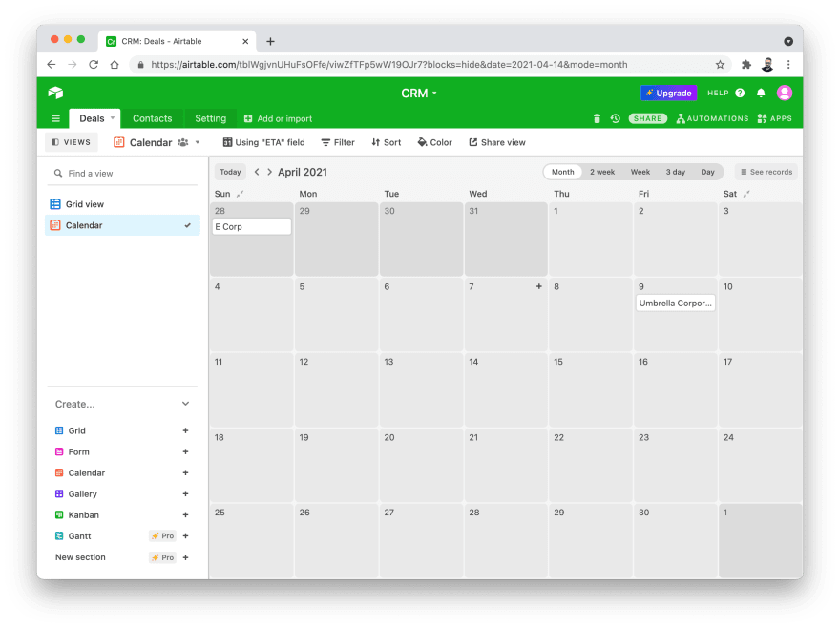Viewport: 840px width, 628px height.
Task: Add a new Form view
Action: [185, 451]
